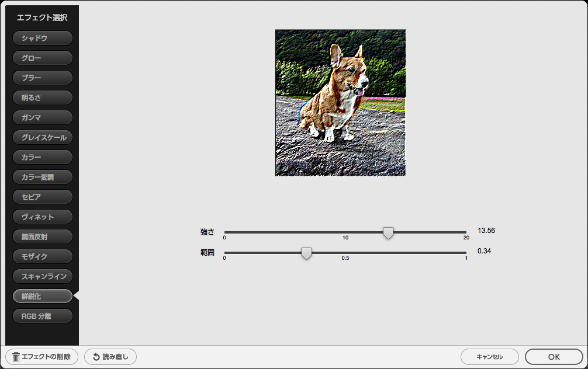The height and width of the screenshot is (369, 588).
Task: Click the reload arrow icon for 読み直し
Action: click(x=96, y=357)
